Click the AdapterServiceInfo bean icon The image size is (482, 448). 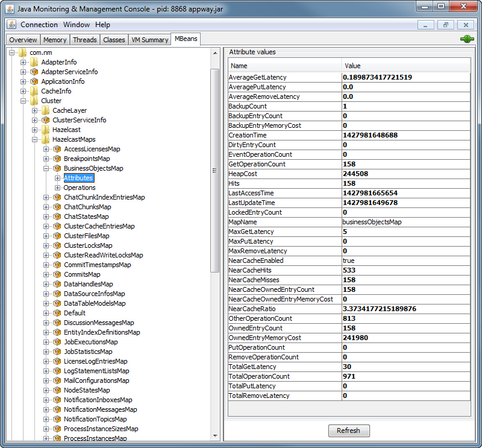pos(34,72)
